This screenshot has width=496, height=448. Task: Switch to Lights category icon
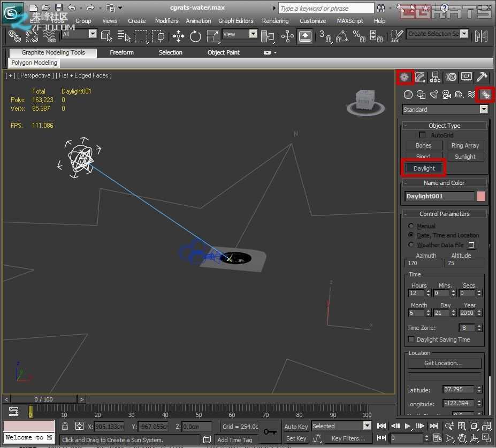pyautogui.click(x=434, y=95)
